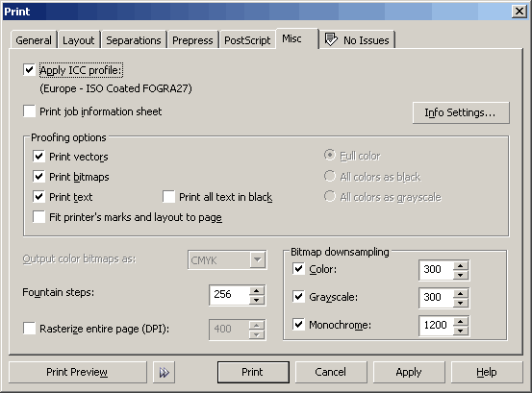532x393 pixels.
Task: Open the Prepress tab
Action: 192,40
